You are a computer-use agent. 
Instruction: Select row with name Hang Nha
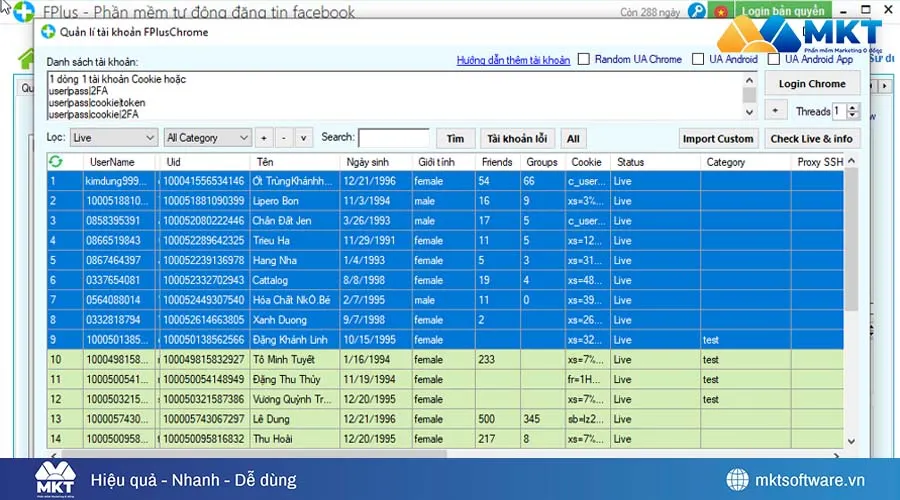point(445,260)
